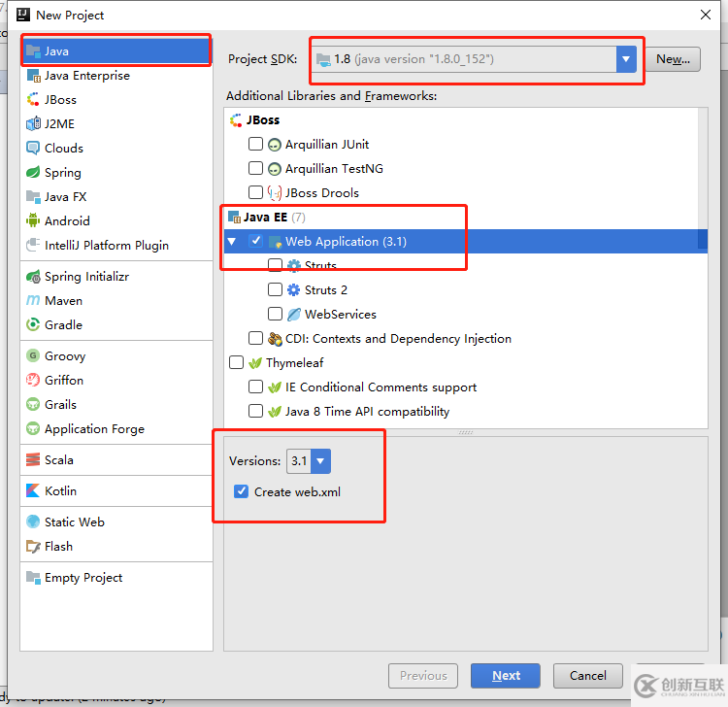Image resolution: width=728 pixels, height=707 pixels.
Task: Click the Previous button
Action: [x=423, y=675]
